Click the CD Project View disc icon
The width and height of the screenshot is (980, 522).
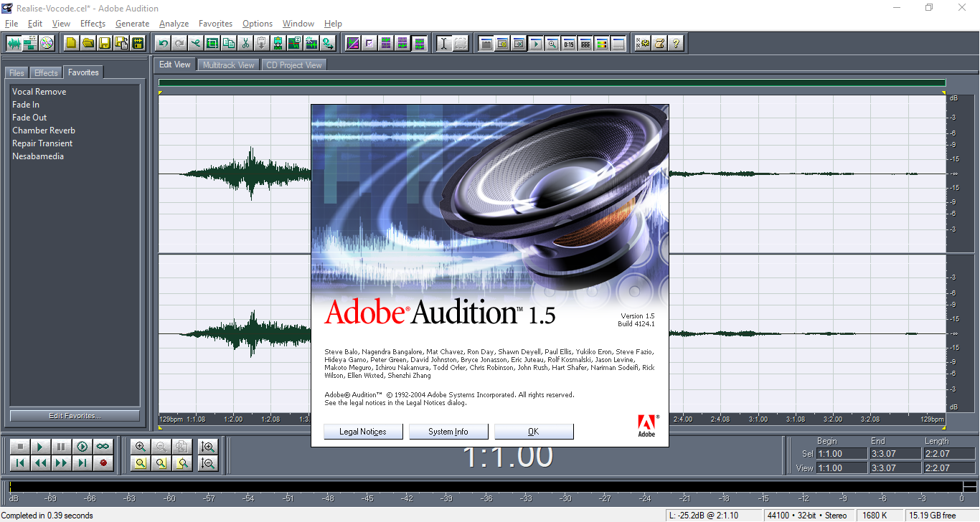pos(47,43)
